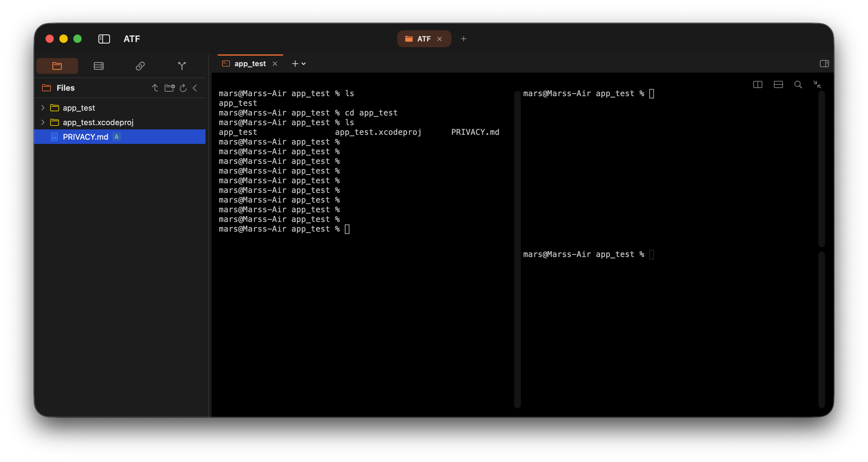Open the new tab dropdown arrow

[304, 64]
